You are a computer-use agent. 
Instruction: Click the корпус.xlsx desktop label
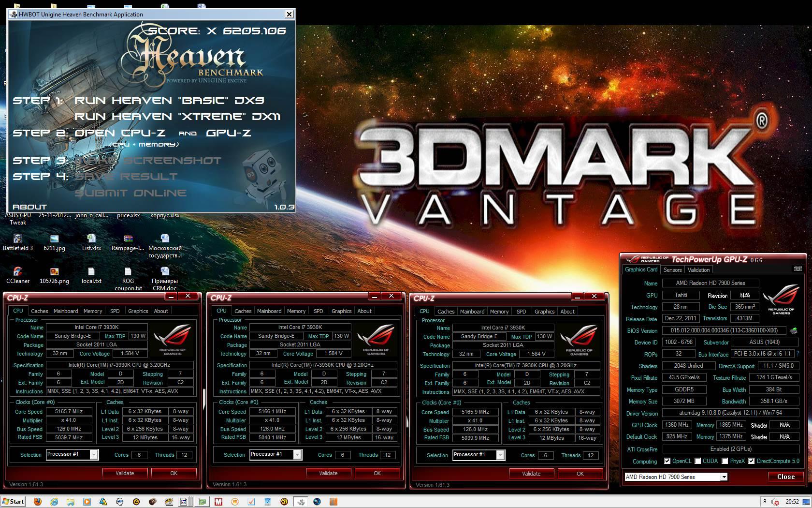[165, 215]
